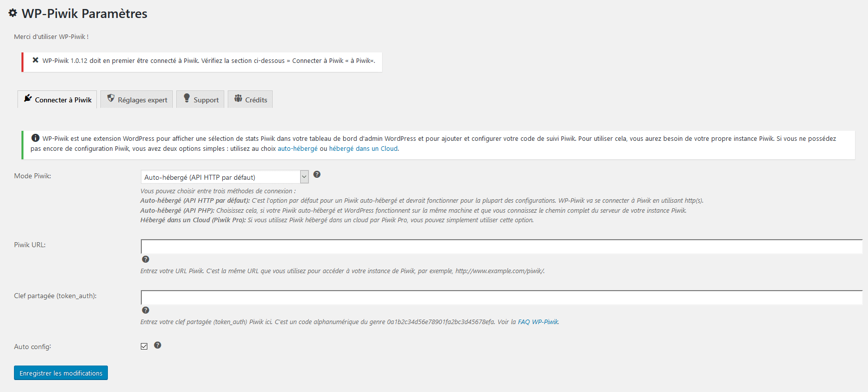Click the group icon on Crédits tab
The image size is (868, 392).
pos(238,98)
